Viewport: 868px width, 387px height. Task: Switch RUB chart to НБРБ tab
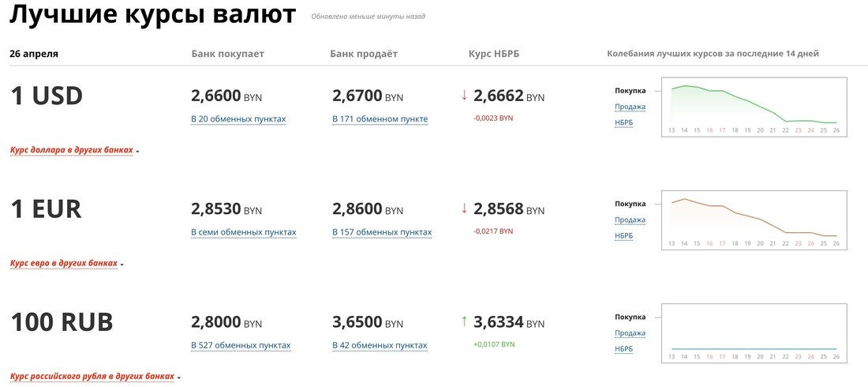(623, 349)
